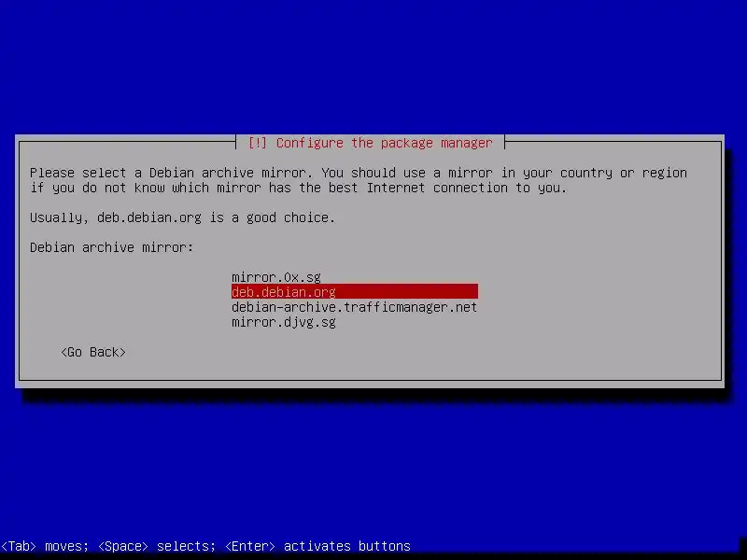Viewport: 747px width, 560px height.
Task: Click the "Configure the package manager" dialog title
Action: [x=384, y=143]
